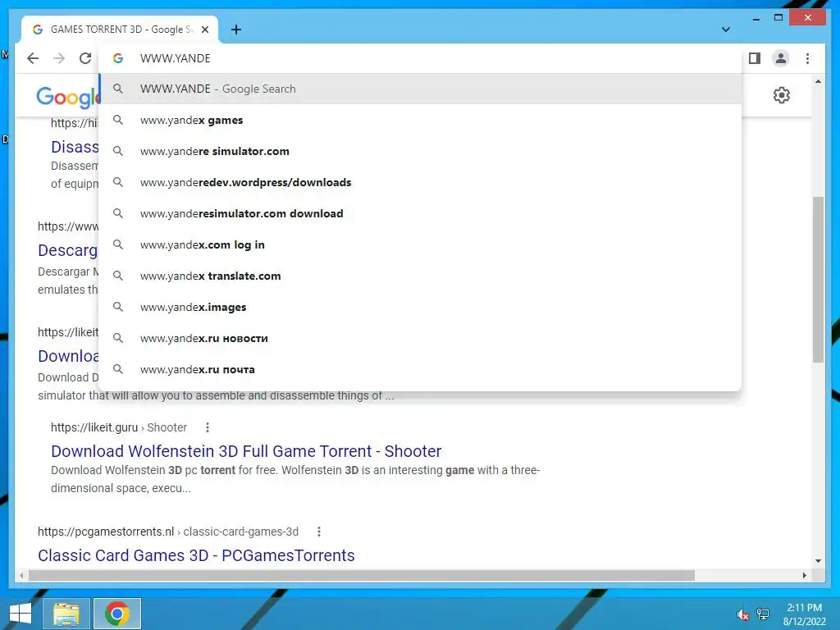Click the vertical scrollbar thumb
Viewport: 840px width, 630px height.
coord(818,280)
